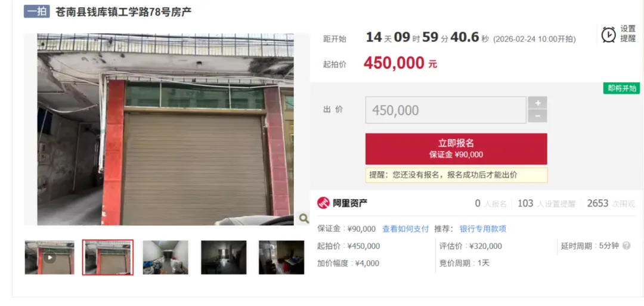Click the 设置提醒 reminder text
Image resolution: width=644 pixels, height=306 pixels.
(x=628, y=33)
